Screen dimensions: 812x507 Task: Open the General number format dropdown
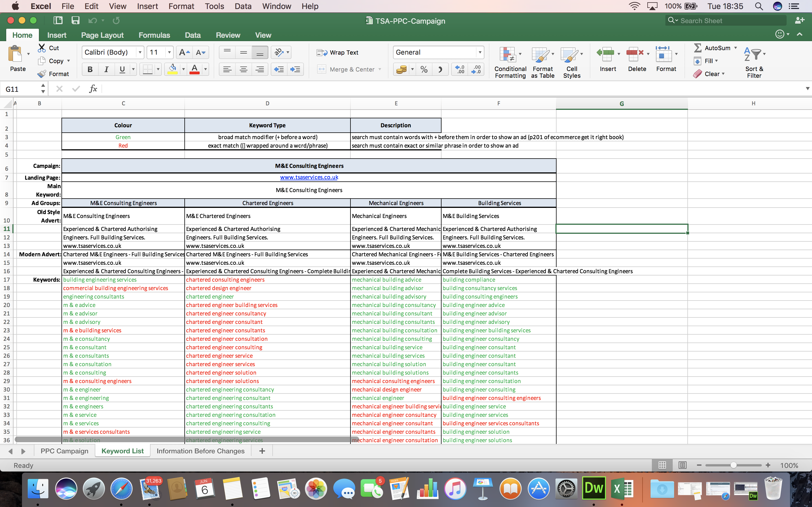click(480, 52)
